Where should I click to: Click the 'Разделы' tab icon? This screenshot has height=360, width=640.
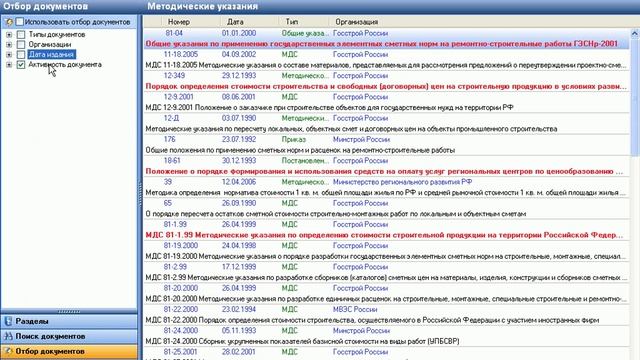coord(8,321)
